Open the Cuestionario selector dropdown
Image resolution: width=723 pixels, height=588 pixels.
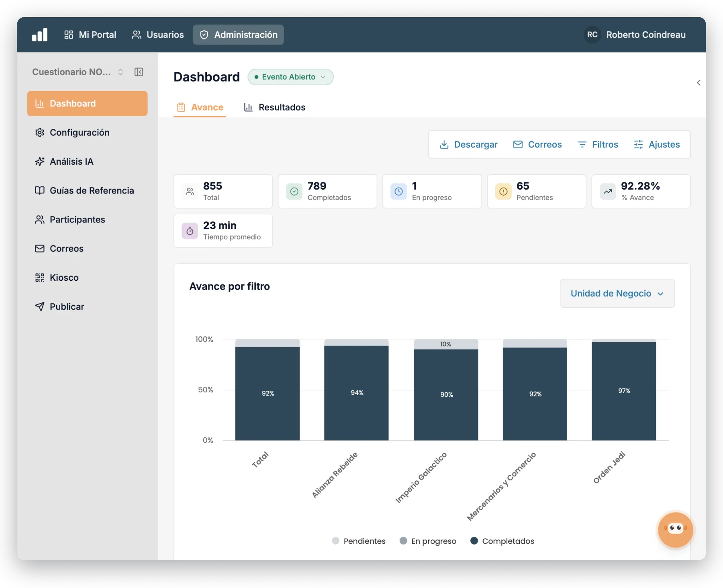click(x=78, y=72)
